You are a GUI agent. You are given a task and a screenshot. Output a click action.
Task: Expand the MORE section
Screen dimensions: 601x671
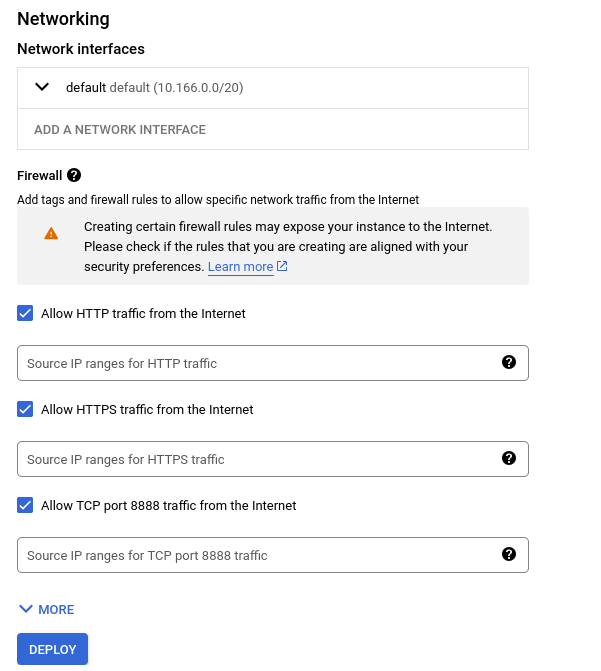tap(47, 609)
